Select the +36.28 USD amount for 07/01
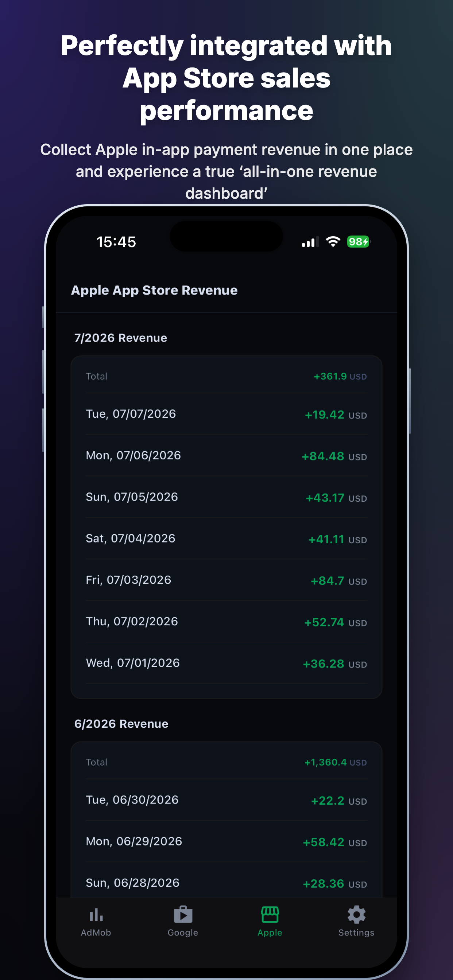 tap(334, 664)
